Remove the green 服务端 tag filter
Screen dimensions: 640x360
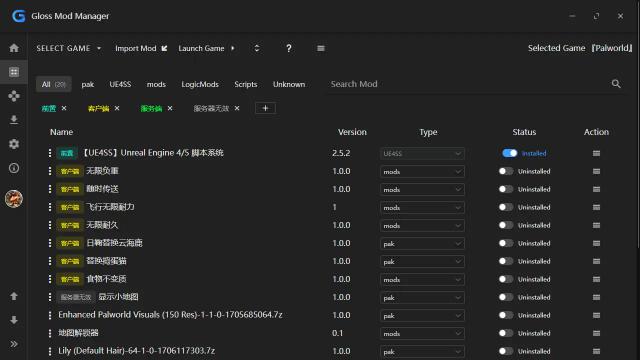click(x=170, y=108)
